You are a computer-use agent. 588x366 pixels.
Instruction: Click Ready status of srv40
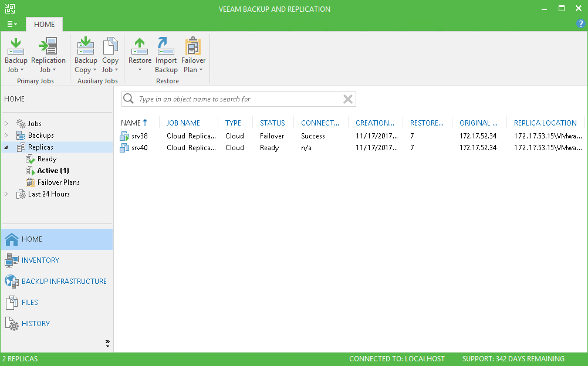tap(269, 148)
